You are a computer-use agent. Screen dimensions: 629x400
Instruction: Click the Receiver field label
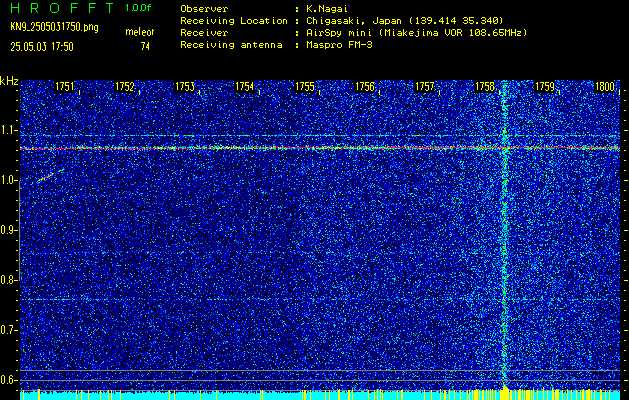tap(204, 33)
